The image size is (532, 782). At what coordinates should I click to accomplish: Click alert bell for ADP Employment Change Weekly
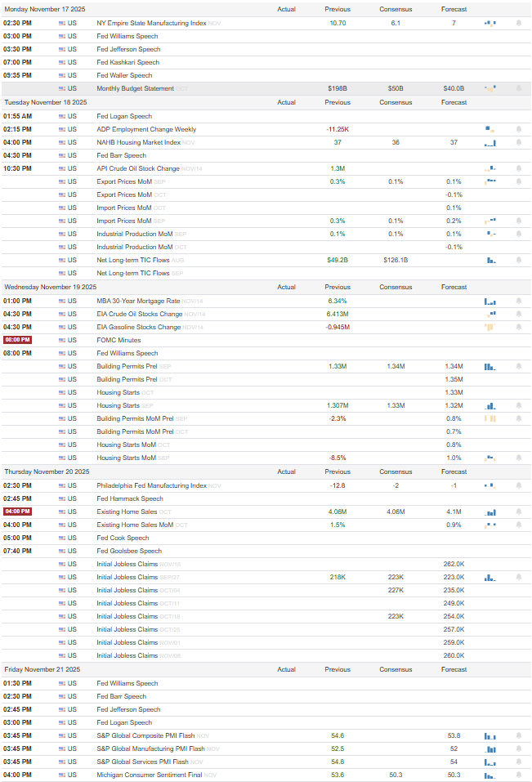519,129
